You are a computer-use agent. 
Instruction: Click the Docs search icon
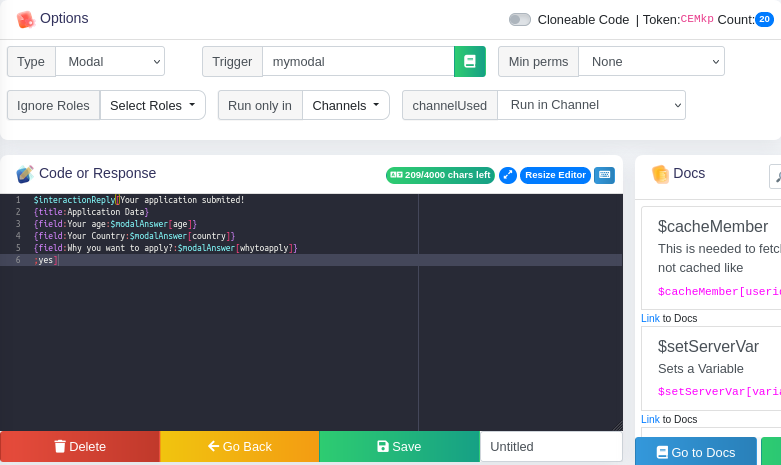point(776,176)
